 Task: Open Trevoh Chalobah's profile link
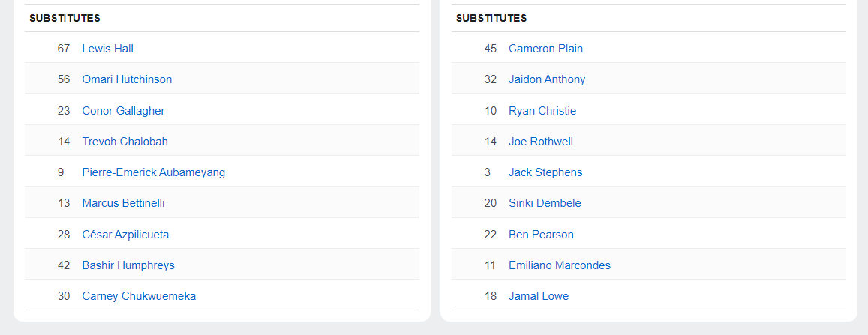pyautogui.click(x=125, y=142)
